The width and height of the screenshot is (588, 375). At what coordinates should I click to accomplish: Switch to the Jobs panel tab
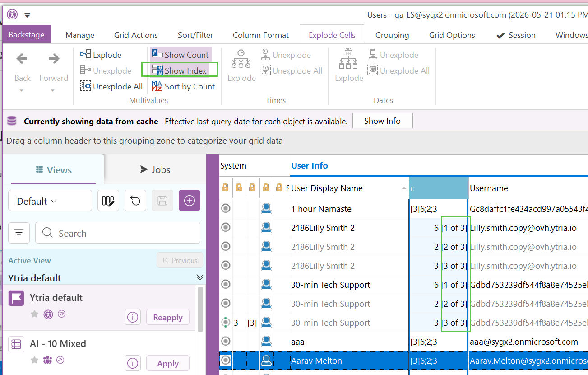point(155,169)
